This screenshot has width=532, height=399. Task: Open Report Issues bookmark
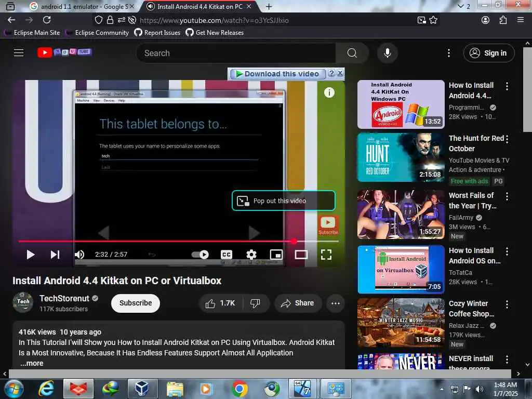pos(157,33)
